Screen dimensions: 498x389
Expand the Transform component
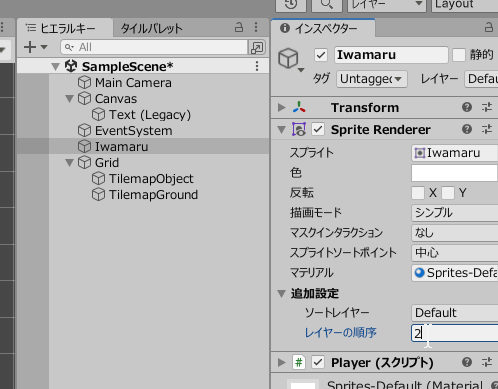[282, 107]
